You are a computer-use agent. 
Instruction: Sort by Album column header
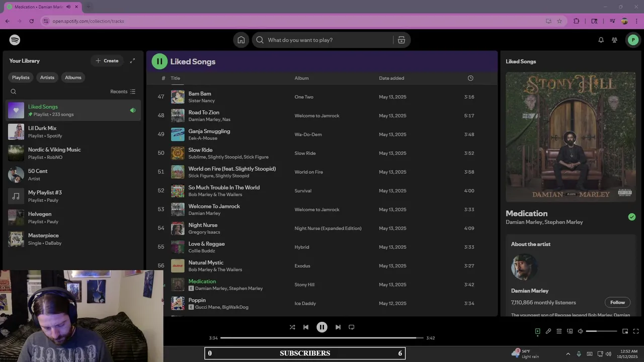301,78
